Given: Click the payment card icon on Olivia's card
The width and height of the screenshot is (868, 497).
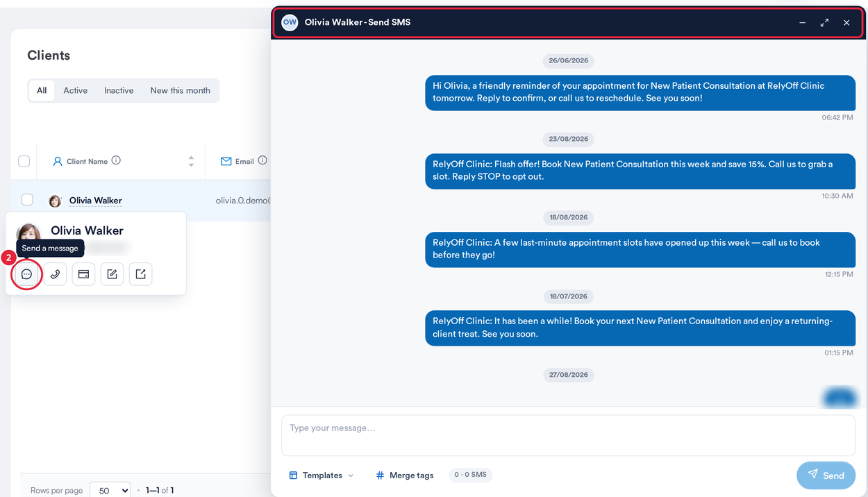Looking at the screenshot, I should pos(83,274).
